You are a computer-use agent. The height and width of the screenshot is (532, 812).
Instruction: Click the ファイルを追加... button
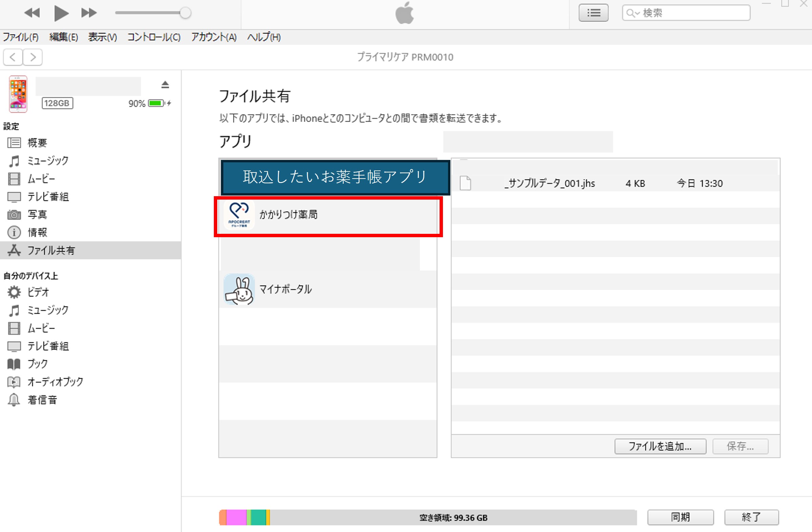[x=660, y=446]
